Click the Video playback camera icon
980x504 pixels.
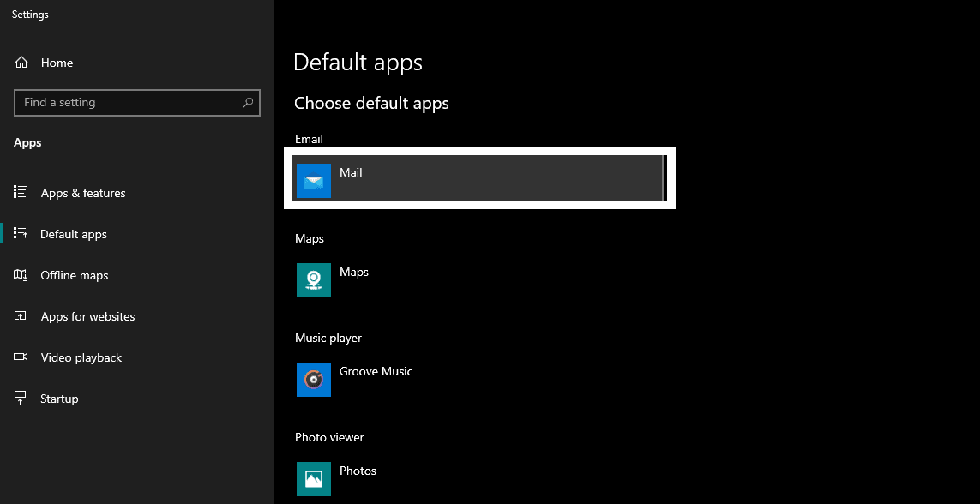click(21, 357)
